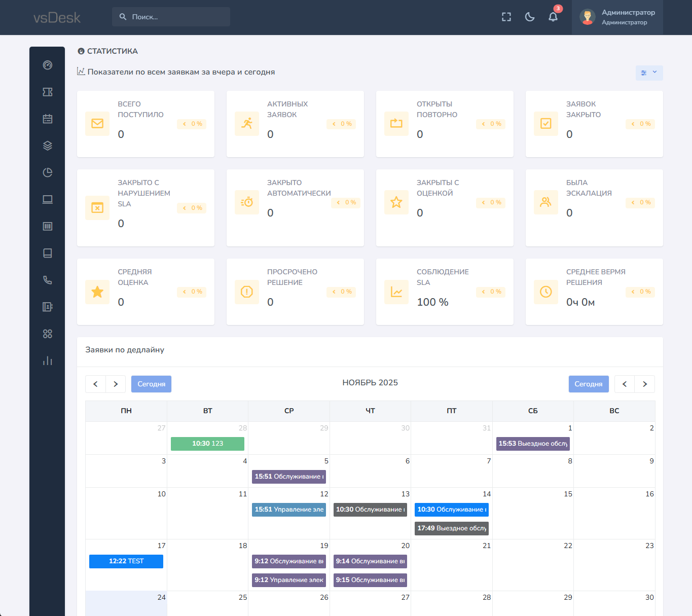
Task: Open the blue 12:22 TEST calendar event
Action: (x=126, y=561)
